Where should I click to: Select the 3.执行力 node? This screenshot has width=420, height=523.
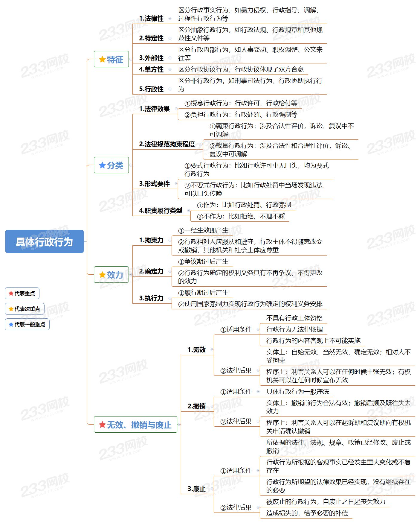tap(151, 298)
